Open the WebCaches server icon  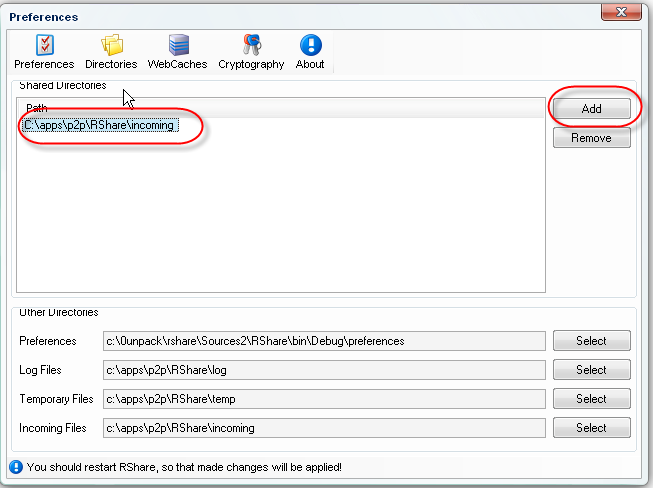[x=179, y=45]
